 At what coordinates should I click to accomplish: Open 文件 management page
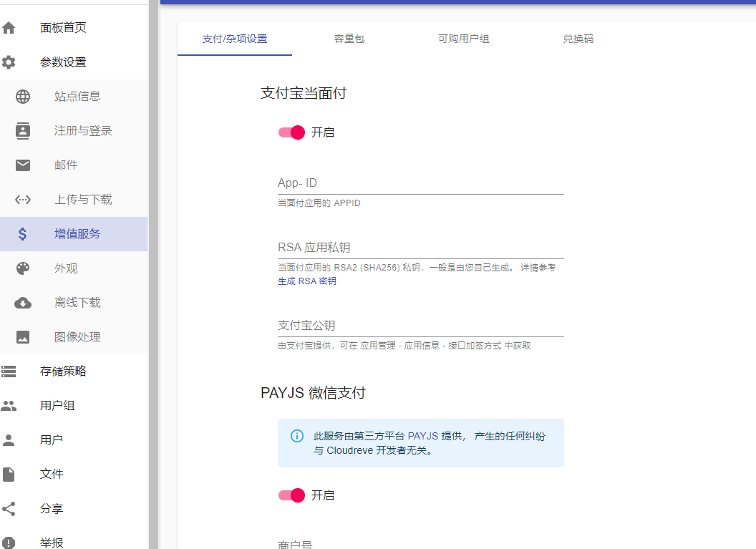click(74, 475)
